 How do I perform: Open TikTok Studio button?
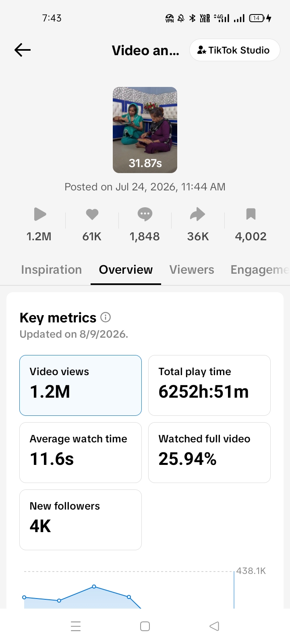pos(234,50)
